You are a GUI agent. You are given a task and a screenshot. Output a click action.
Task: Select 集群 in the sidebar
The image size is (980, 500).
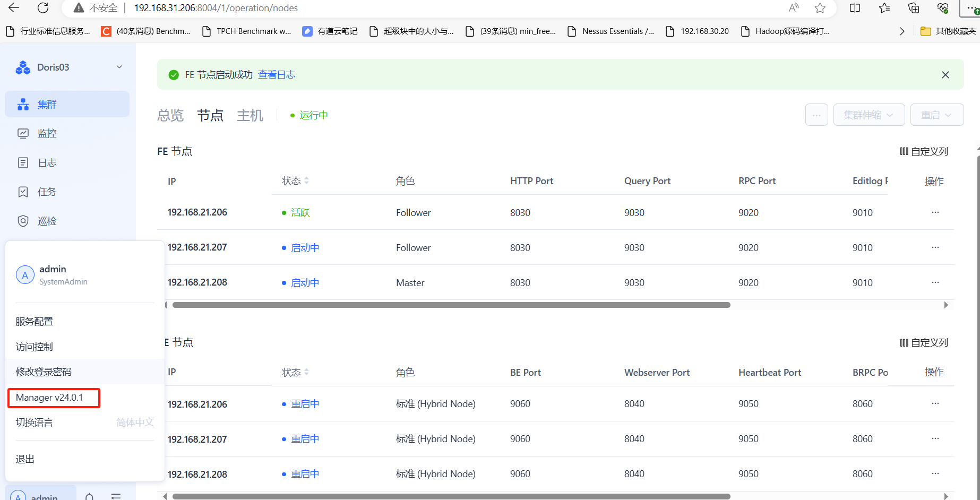[x=67, y=104]
